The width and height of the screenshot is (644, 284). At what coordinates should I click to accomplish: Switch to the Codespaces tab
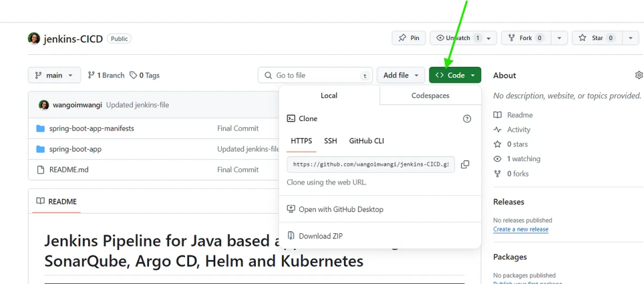[x=431, y=95]
